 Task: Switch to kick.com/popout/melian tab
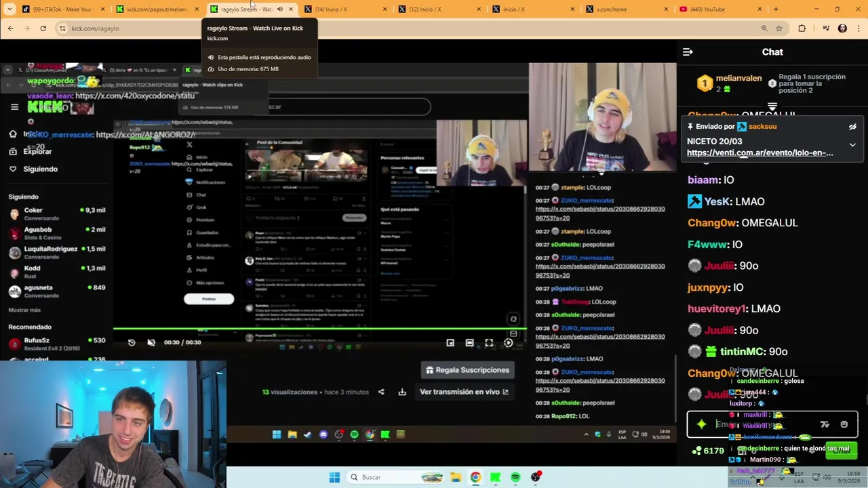(x=157, y=9)
